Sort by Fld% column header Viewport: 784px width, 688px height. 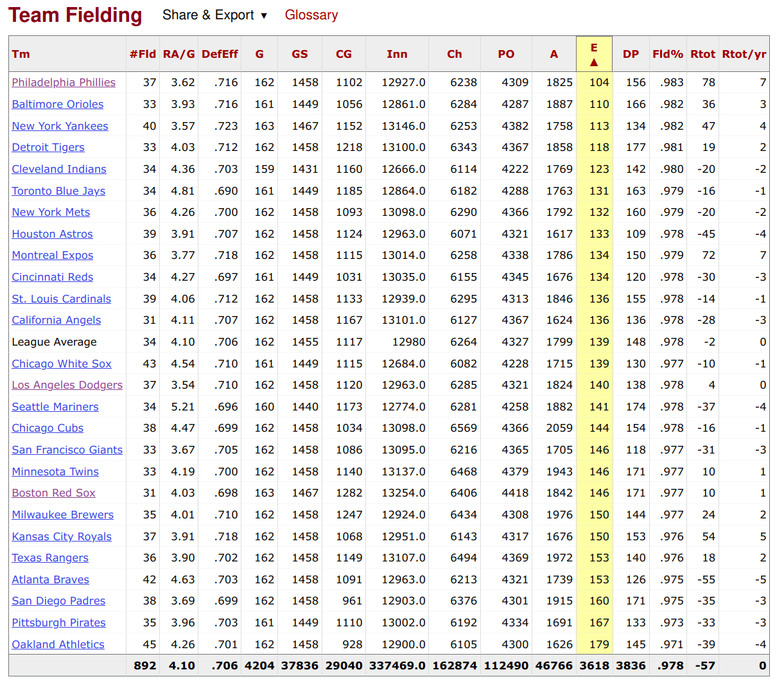[668, 54]
